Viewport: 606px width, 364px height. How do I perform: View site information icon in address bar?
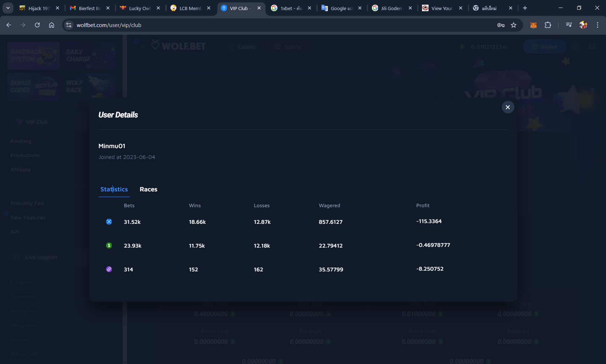click(x=69, y=25)
